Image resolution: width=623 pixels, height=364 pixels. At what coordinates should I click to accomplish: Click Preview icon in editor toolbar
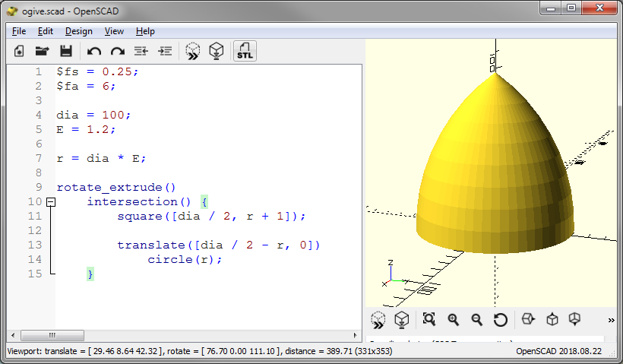(193, 51)
